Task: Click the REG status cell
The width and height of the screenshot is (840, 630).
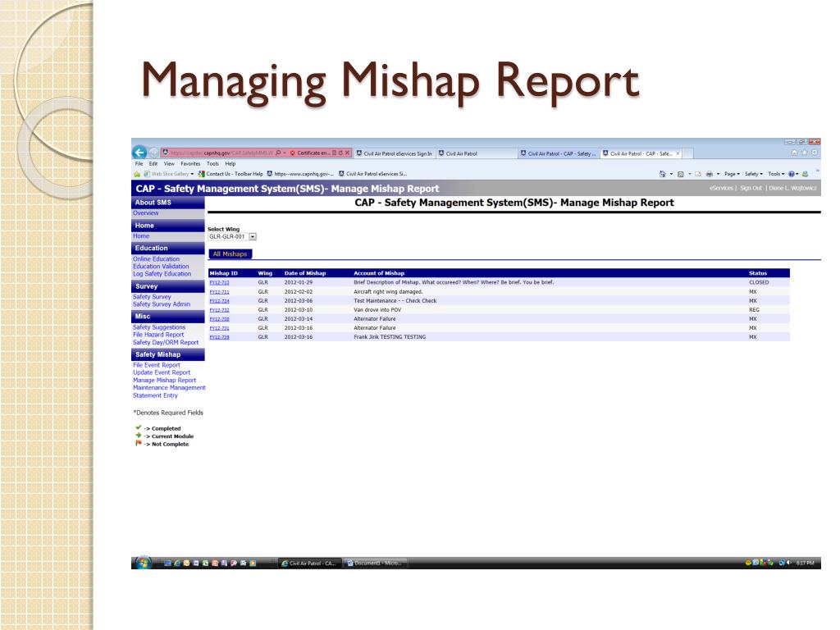Action: click(x=755, y=310)
